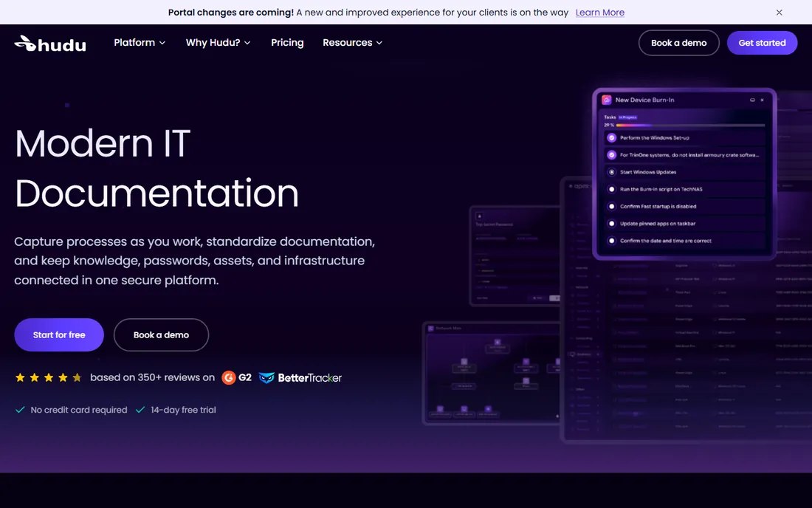The width and height of the screenshot is (812, 508).
Task: Click the five-star rating icons
Action: [48, 377]
